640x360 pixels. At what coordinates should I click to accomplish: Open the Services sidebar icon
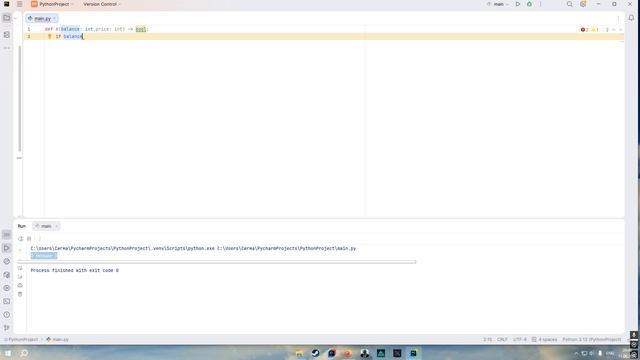point(7,288)
